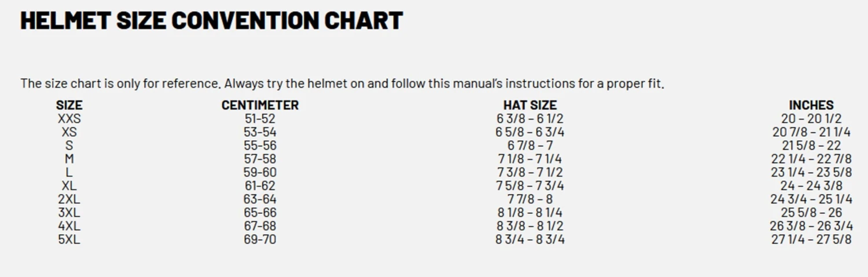
Task: Click the CENTIMETER column header
Action: (x=260, y=105)
